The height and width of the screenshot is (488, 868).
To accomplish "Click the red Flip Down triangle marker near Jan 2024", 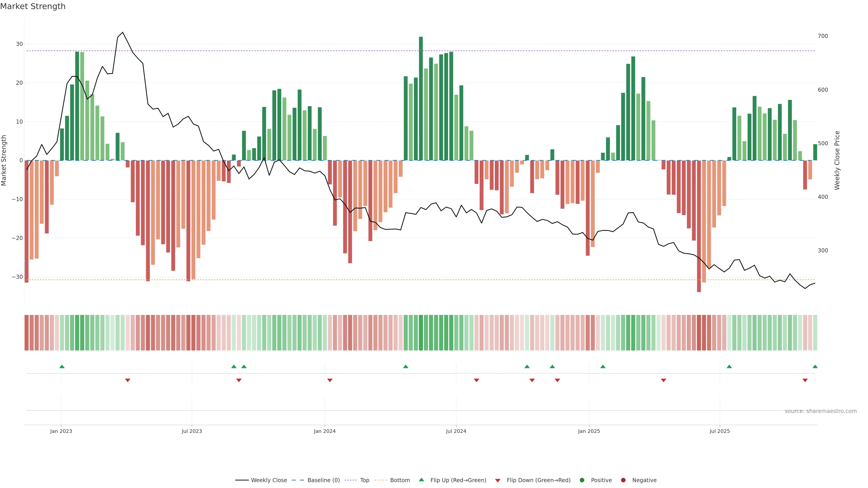I will 330,380.
